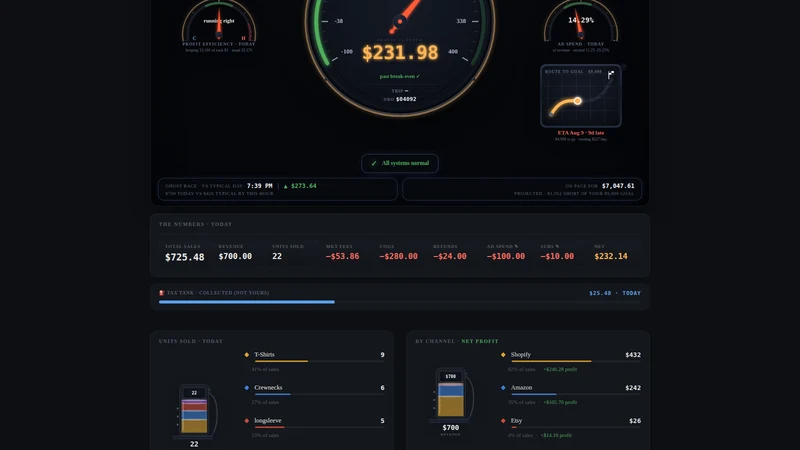
Task: Click the COGS -$280.00 value
Action: click(398, 256)
